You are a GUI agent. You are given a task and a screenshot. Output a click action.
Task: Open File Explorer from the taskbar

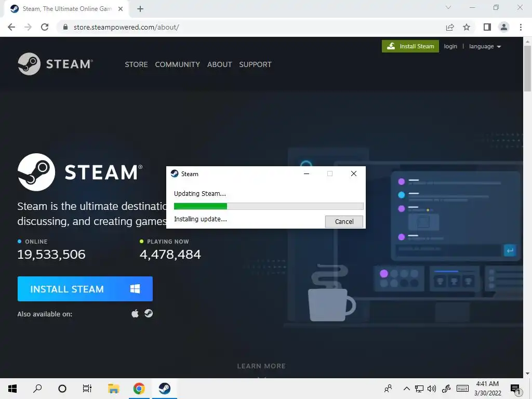coord(114,389)
